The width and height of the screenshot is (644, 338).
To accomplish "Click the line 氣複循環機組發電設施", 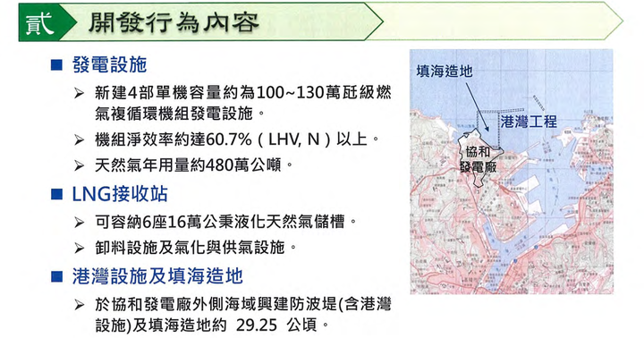I will 180,114.
